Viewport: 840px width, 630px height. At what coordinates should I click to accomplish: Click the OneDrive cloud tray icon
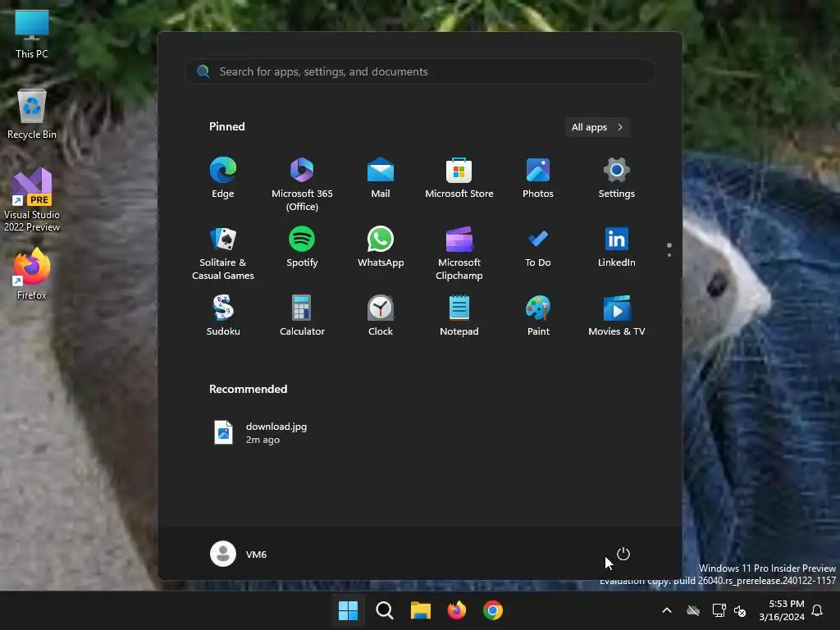(693, 610)
